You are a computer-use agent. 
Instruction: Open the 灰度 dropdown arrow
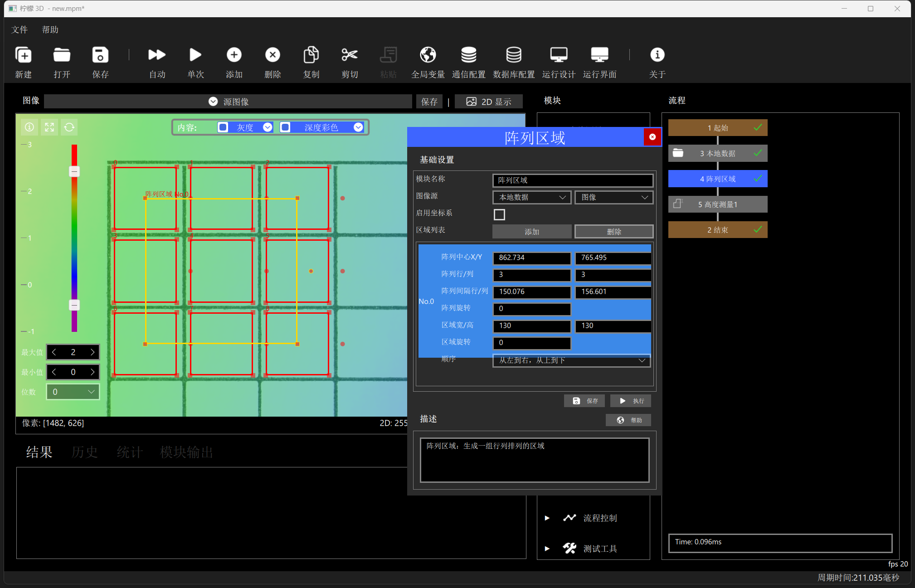268,127
